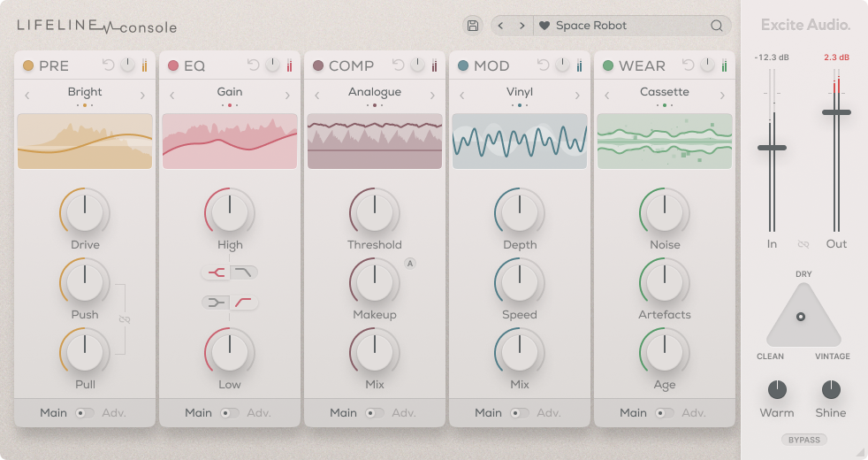Click the In/Out gain link icon
Image resolution: width=868 pixels, height=460 pixels.
803,244
